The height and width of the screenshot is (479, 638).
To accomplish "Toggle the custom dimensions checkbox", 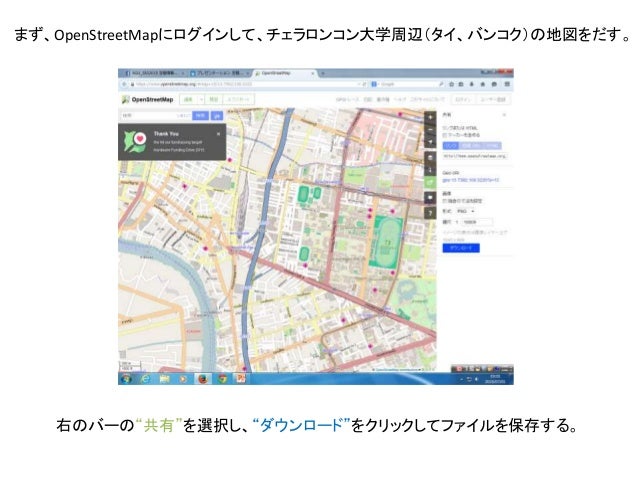I will point(445,201).
